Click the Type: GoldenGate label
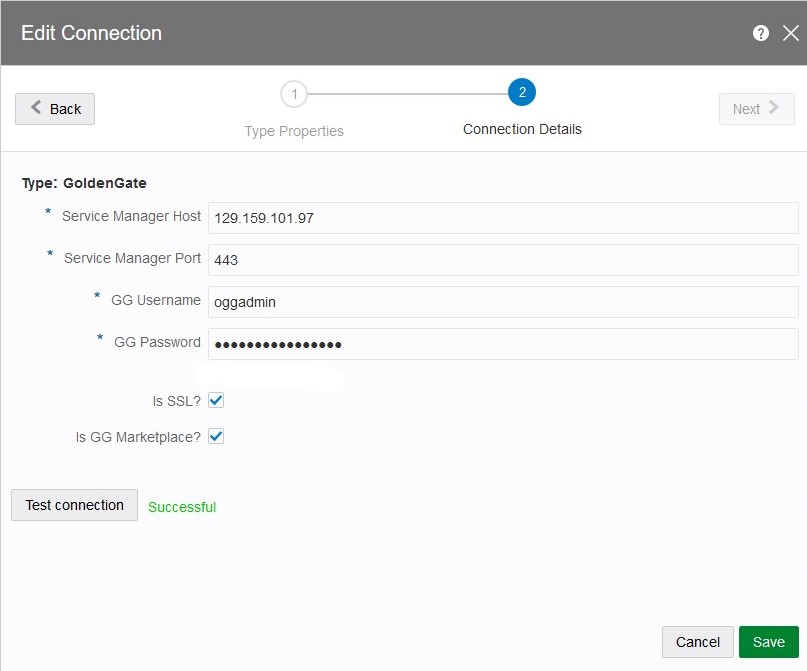The height and width of the screenshot is (671, 807). (84, 183)
